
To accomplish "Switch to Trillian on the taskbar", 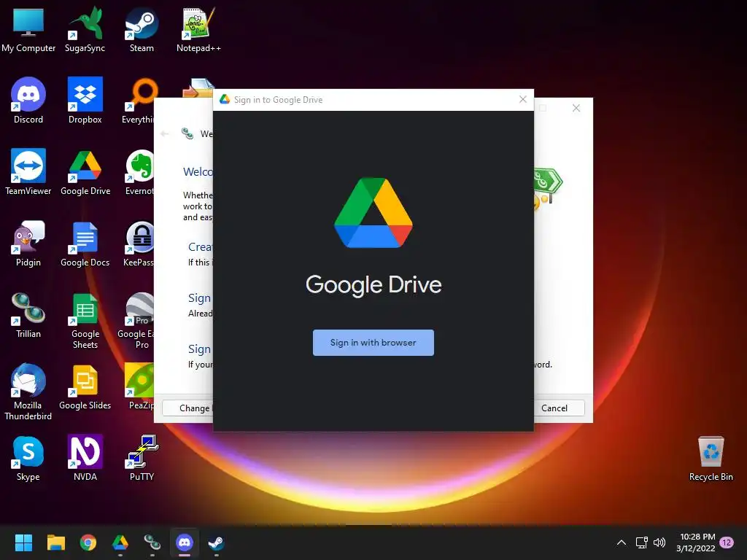I will 152,542.
